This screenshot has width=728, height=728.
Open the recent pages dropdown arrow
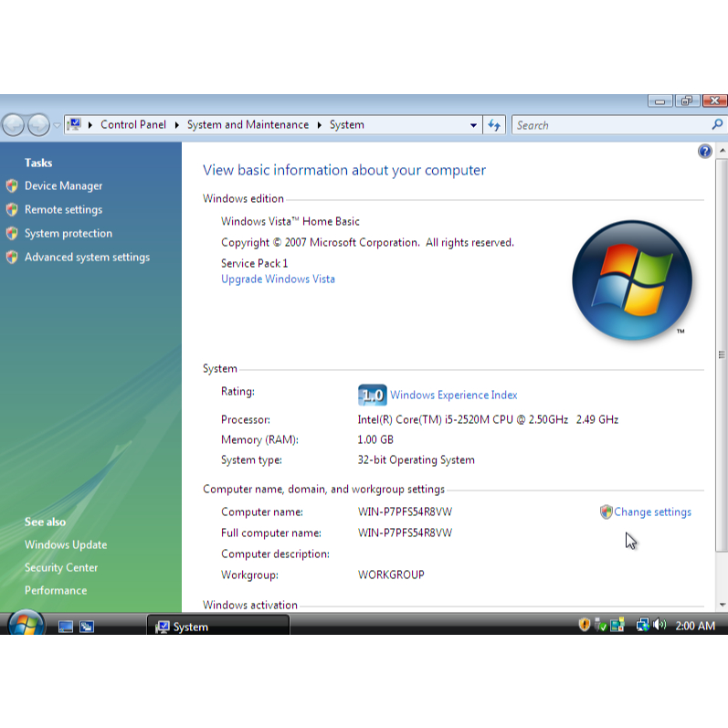point(57,125)
